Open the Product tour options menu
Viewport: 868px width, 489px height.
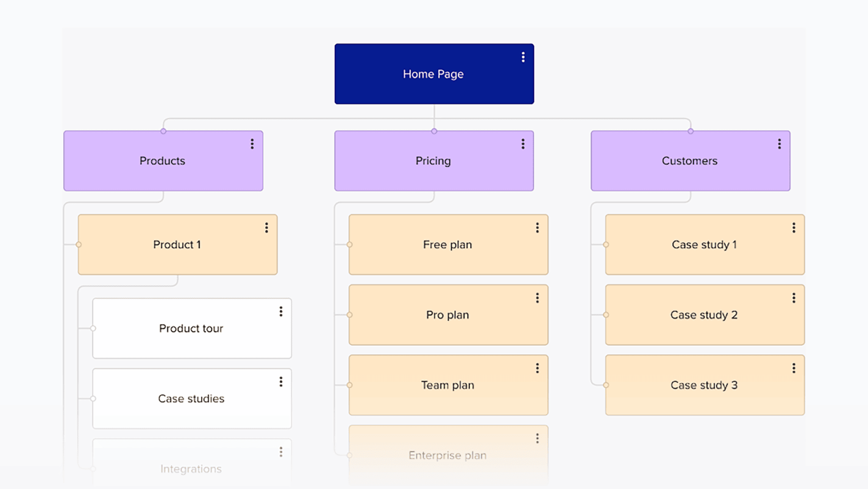tap(281, 311)
